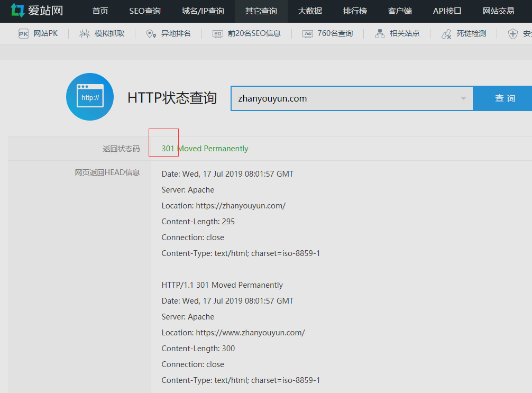Open the 首页 menu item
The image size is (532, 393).
(100, 11)
